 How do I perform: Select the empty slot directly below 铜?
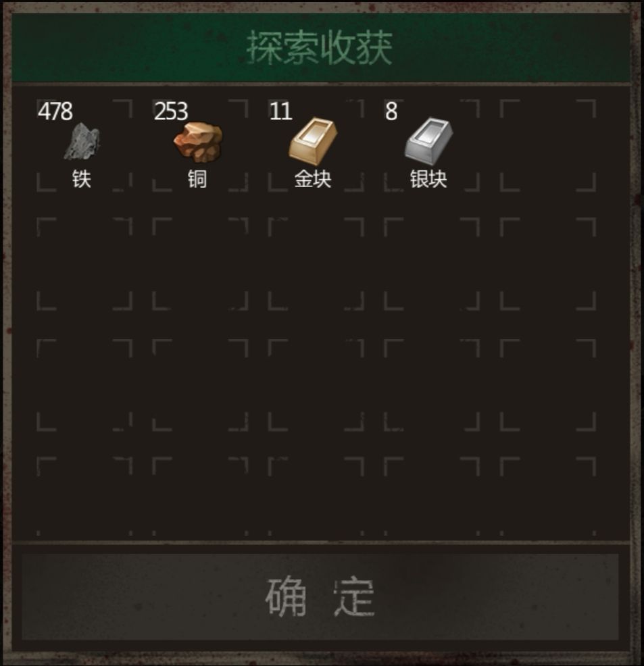point(200,264)
